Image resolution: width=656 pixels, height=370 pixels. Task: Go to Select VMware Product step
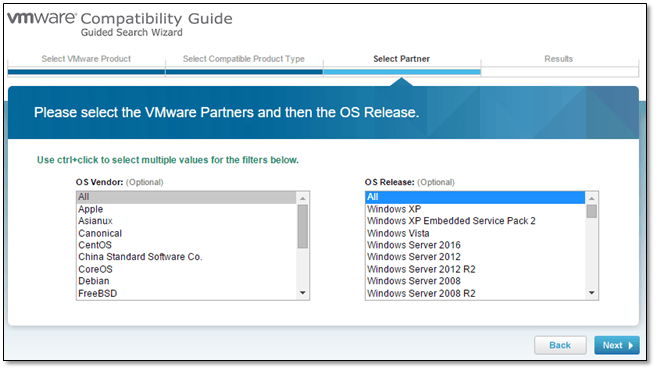pyautogui.click(x=86, y=59)
